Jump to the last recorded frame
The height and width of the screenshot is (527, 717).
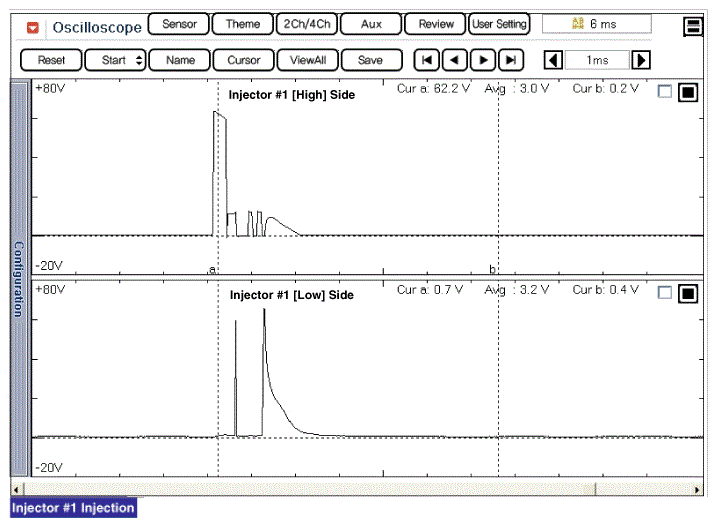coord(511,60)
